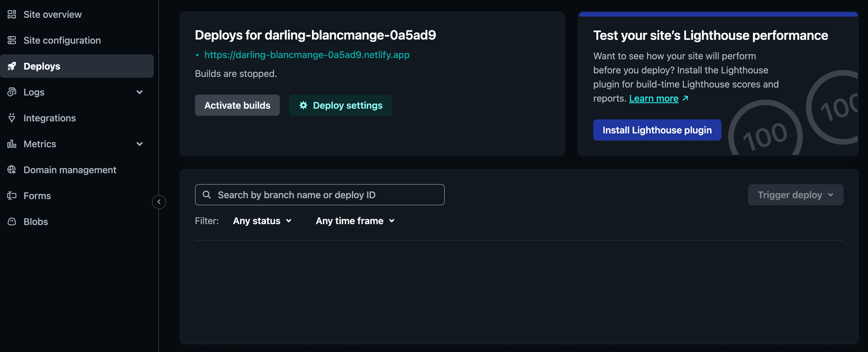Select the Deploys rocket icon
The height and width of the screenshot is (352, 868).
click(12, 66)
